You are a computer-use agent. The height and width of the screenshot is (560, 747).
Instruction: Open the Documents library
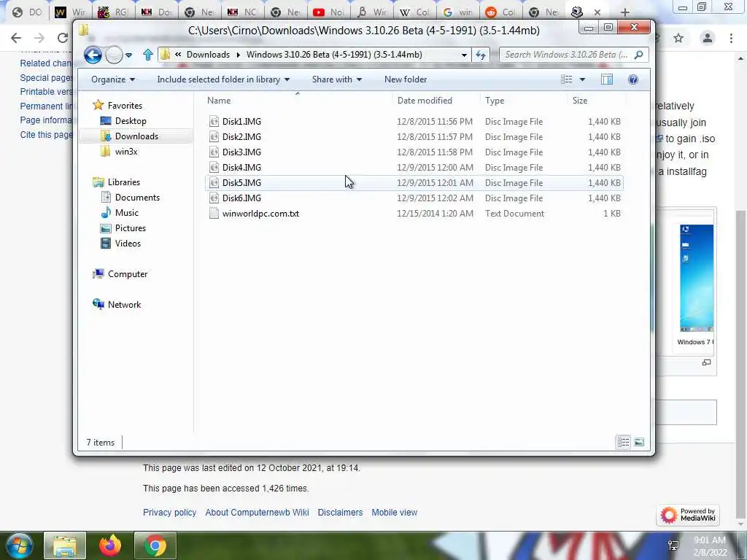coord(137,197)
